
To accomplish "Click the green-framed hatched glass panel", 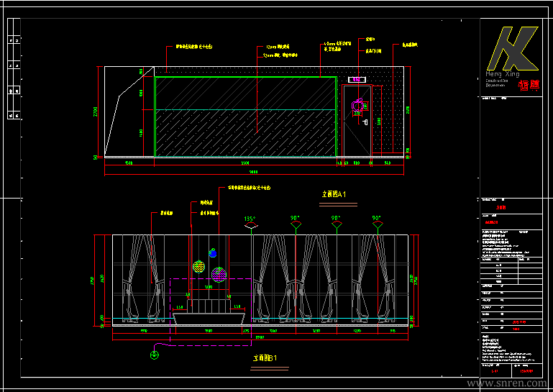I will click(246, 117).
